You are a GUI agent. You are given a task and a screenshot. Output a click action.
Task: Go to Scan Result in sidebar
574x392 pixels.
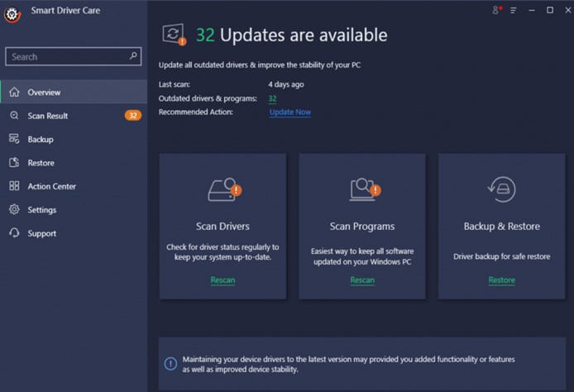coord(74,116)
